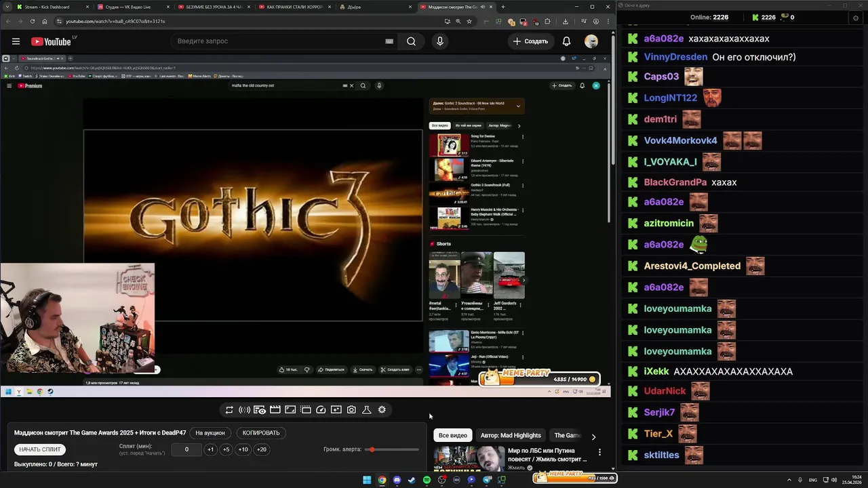Screen dimensions: 868x488
Task: Open the gear settings in the player toolbar
Action: tap(382, 409)
